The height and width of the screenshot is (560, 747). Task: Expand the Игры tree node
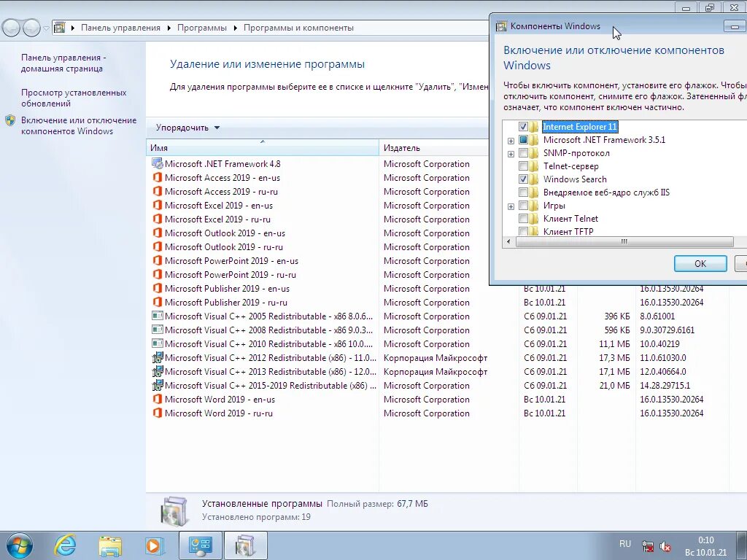511,206
